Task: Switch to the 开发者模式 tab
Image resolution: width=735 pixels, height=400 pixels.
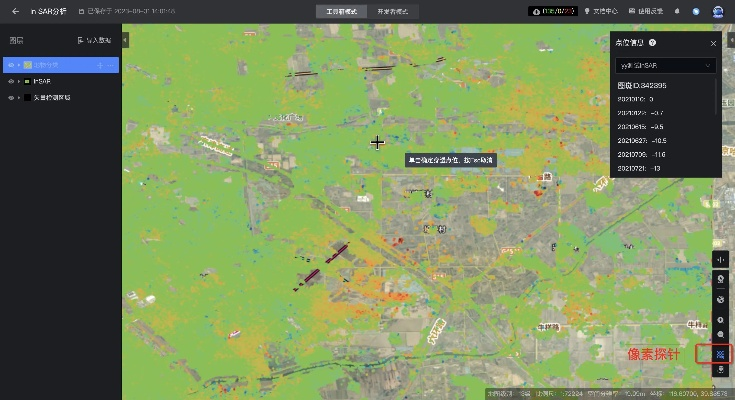Action: click(x=398, y=12)
